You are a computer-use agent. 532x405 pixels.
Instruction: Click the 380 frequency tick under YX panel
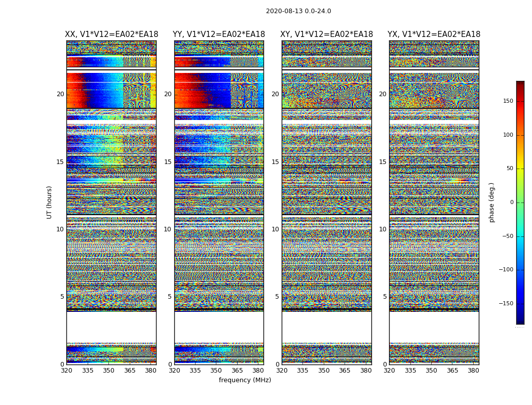[x=473, y=371]
